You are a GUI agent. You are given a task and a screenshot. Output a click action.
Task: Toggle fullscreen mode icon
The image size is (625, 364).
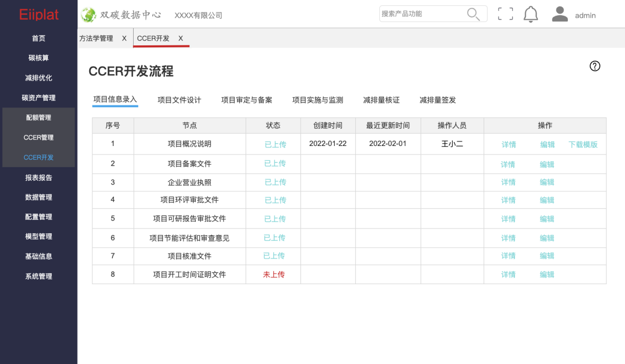505,14
